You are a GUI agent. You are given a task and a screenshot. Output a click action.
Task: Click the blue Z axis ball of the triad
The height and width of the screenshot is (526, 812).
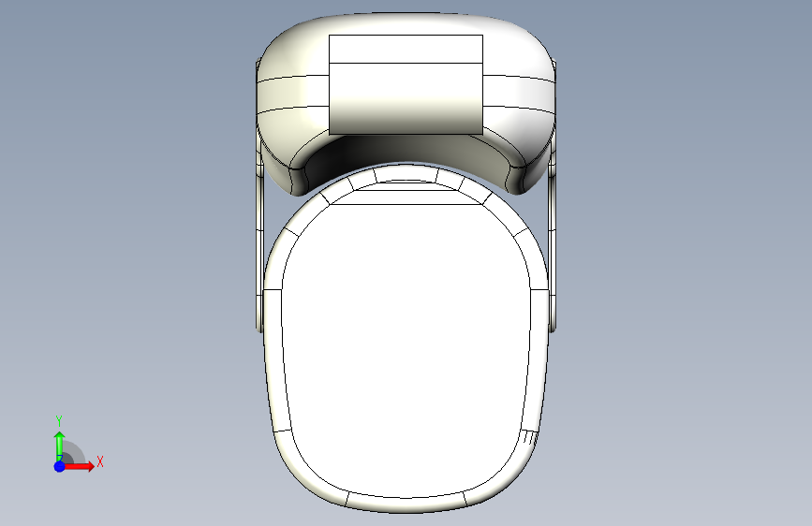(x=60, y=466)
